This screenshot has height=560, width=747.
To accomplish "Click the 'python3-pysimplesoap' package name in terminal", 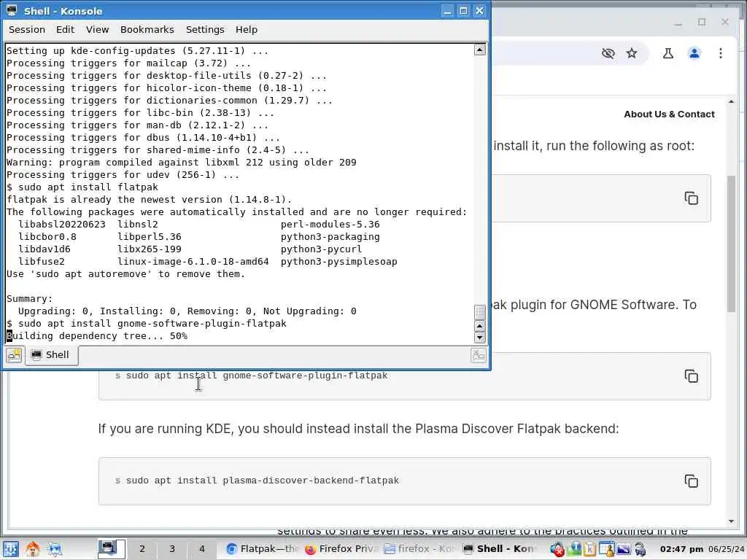I will click(x=338, y=262).
